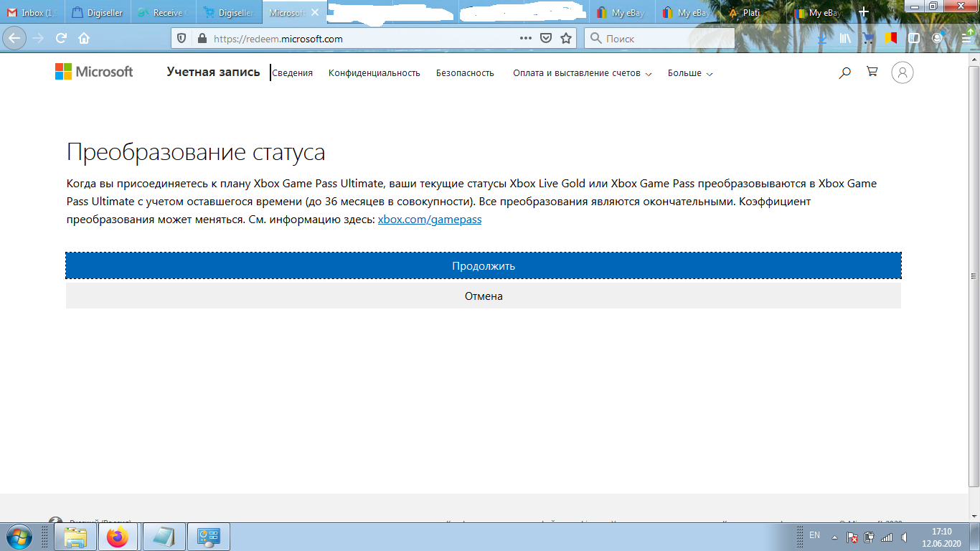Close the active Microsoft tab
Screen dimensions: 980x551
click(x=315, y=13)
